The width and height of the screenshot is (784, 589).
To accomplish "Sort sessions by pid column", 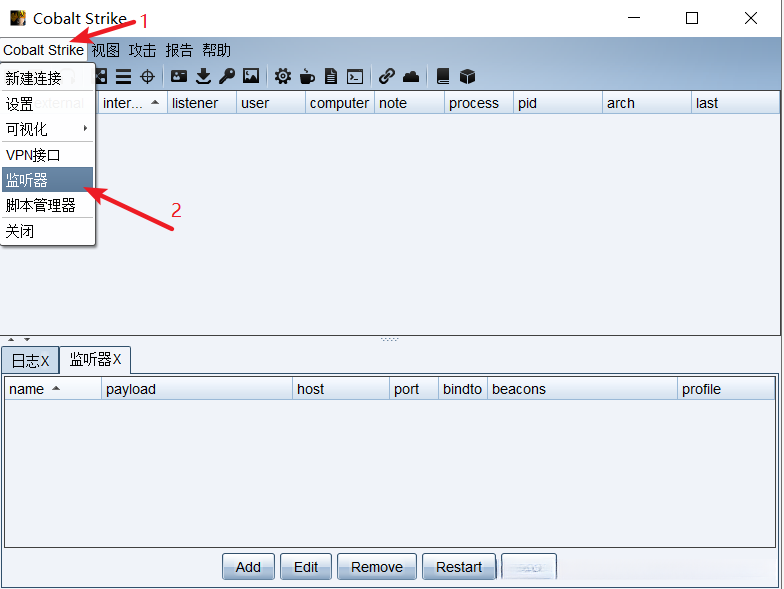I will click(558, 103).
